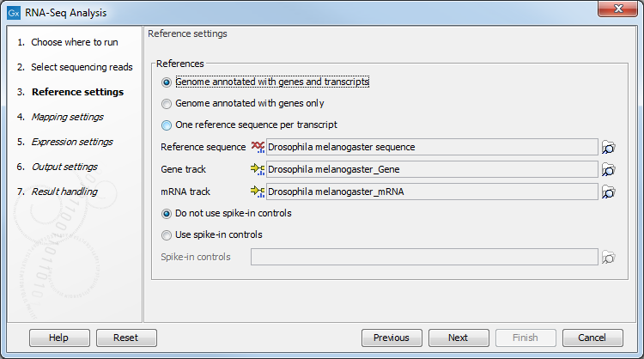Advance with the Next button

[459, 338]
